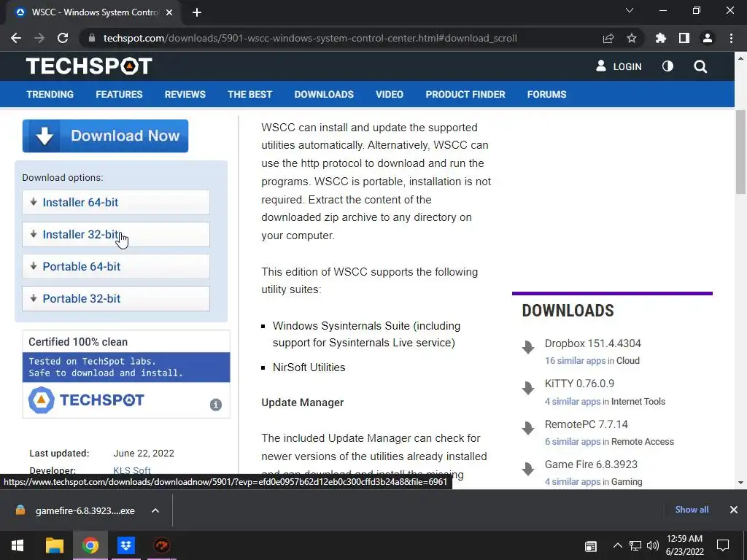Click the page vertical scrollbar thumb
Image resolution: width=747 pixels, height=560 pixels.
[740, 152]
